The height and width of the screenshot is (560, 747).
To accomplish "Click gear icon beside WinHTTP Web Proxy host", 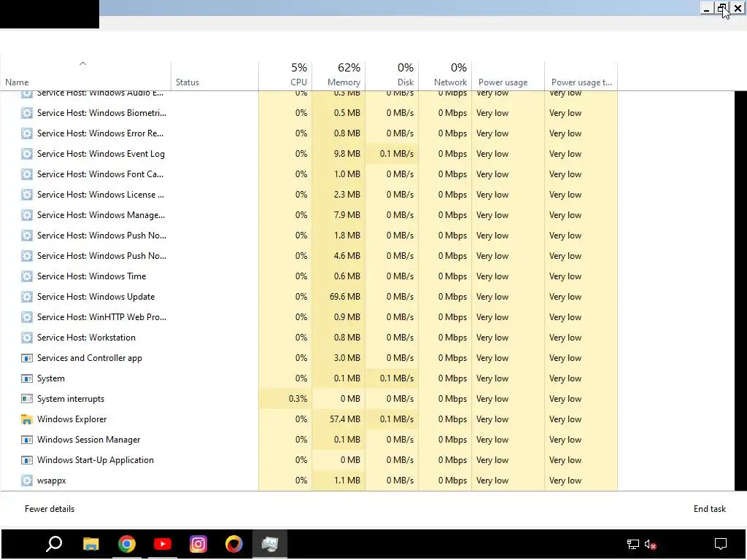I will [x=27, y=317].
